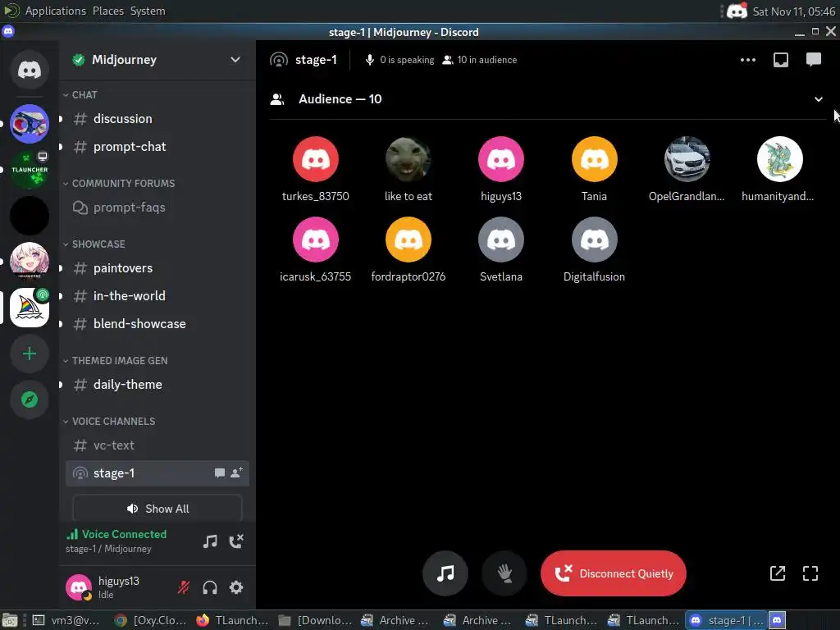Open the blue robot server icon
This screenshot has width=840, height=630.
tap(30, 124)
